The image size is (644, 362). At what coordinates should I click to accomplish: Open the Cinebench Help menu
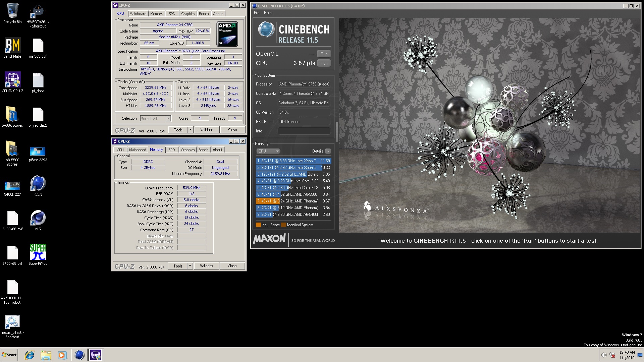[268, 13]
